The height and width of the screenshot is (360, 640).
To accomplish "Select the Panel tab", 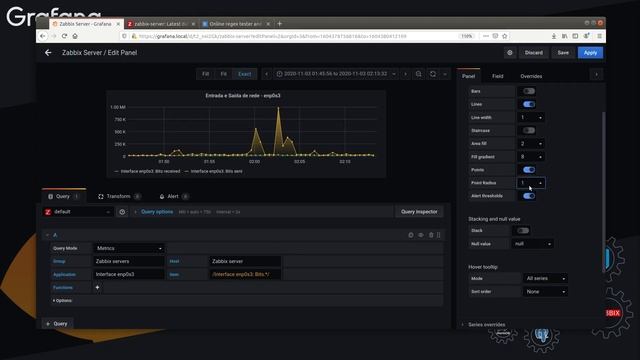I will 469,76.
